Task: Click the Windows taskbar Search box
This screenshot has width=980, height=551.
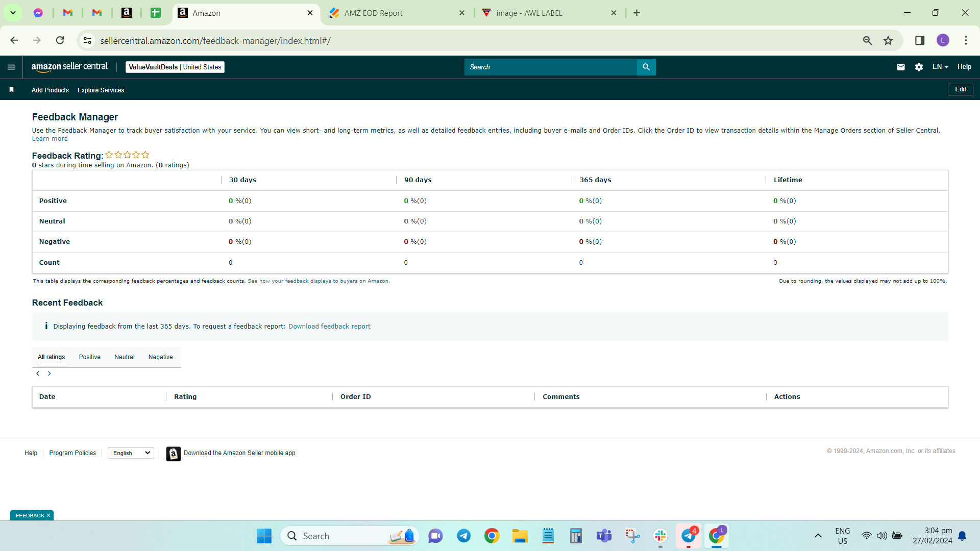Action: (350, 536)
